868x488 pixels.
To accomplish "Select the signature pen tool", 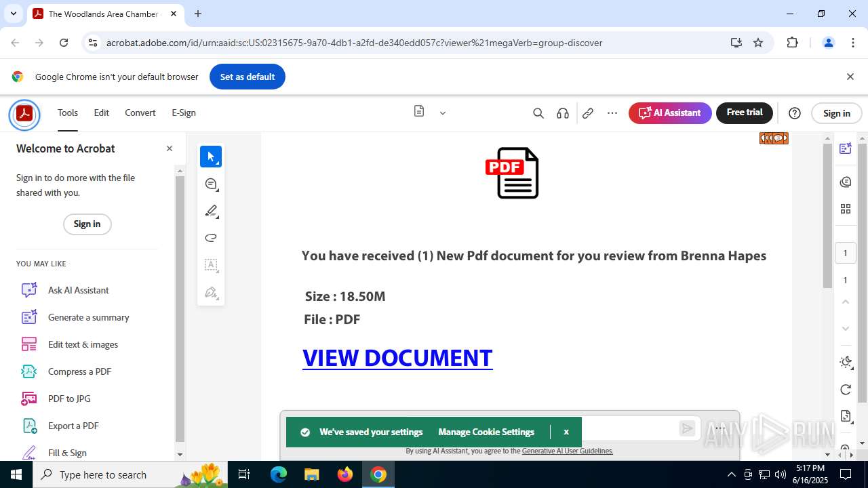I will pos(211,293).
